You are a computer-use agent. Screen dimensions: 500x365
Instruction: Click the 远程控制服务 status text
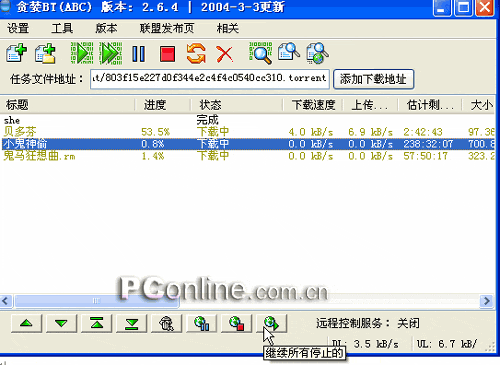click(x=368, y=323)
